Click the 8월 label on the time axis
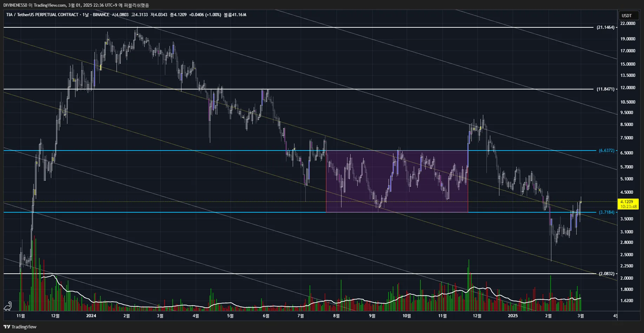This screenshot has height=333, width=644. tap(336, 316)
